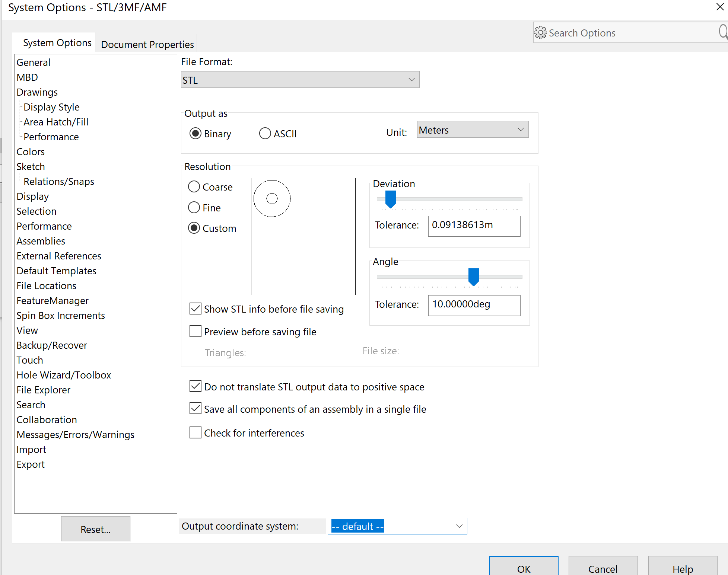Image resolution: width=728 pixels, height=575 pixels.
Task: Click the Help button
Action: click(x=683, y=569)
